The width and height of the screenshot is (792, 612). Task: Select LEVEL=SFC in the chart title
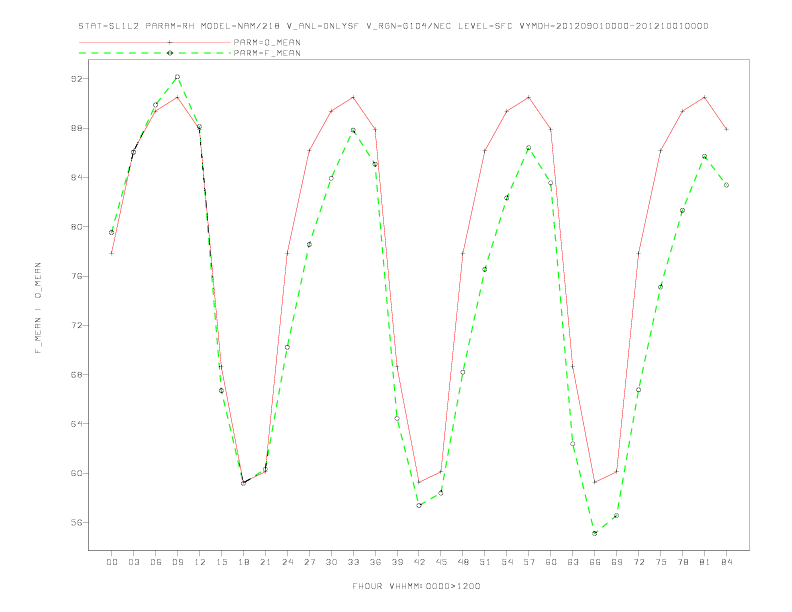(x=485, y=26)
